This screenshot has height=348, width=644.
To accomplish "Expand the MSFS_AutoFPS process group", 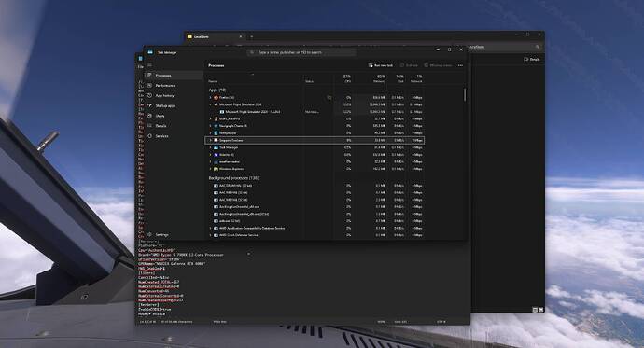I will point(211,119).
